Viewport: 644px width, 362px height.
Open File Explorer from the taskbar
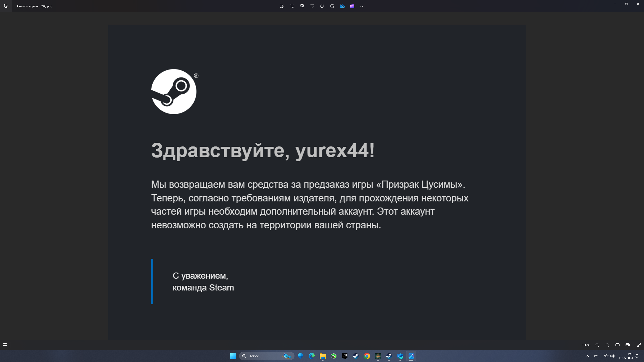coord(323,356)
